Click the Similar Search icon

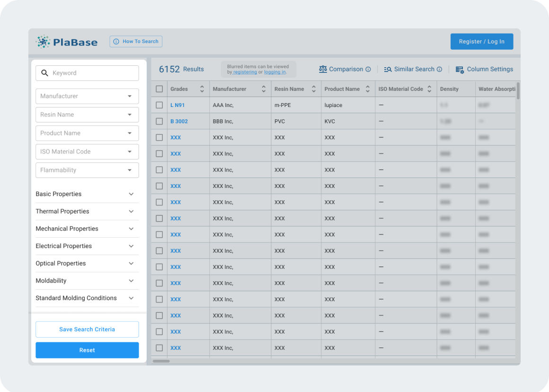pos(388,69)
